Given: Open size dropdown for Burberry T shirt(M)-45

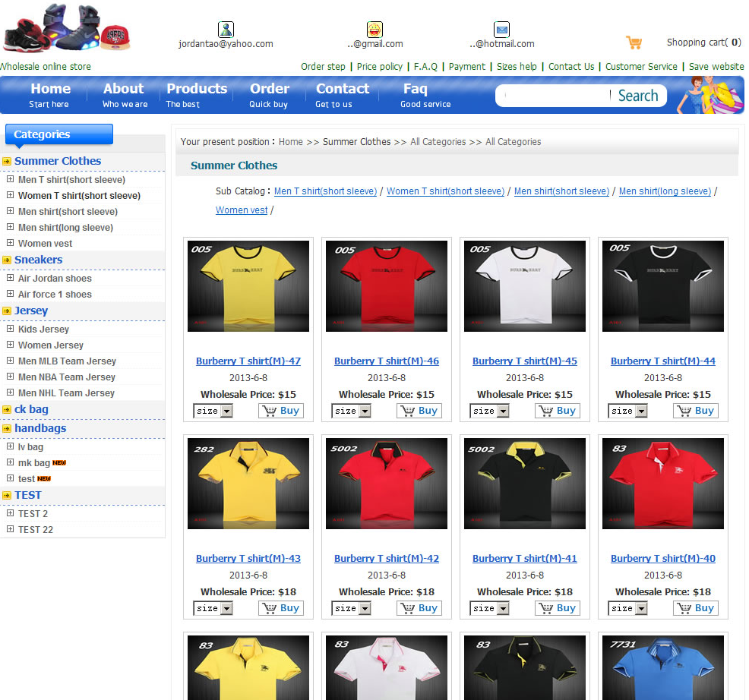Looking at the screenshot, I should tap(489, 411).
